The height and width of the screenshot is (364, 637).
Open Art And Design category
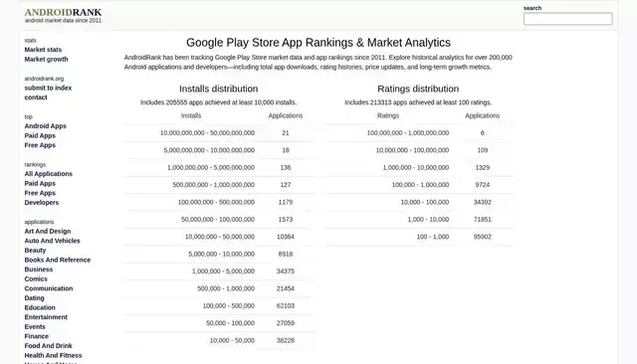point(48,232)
